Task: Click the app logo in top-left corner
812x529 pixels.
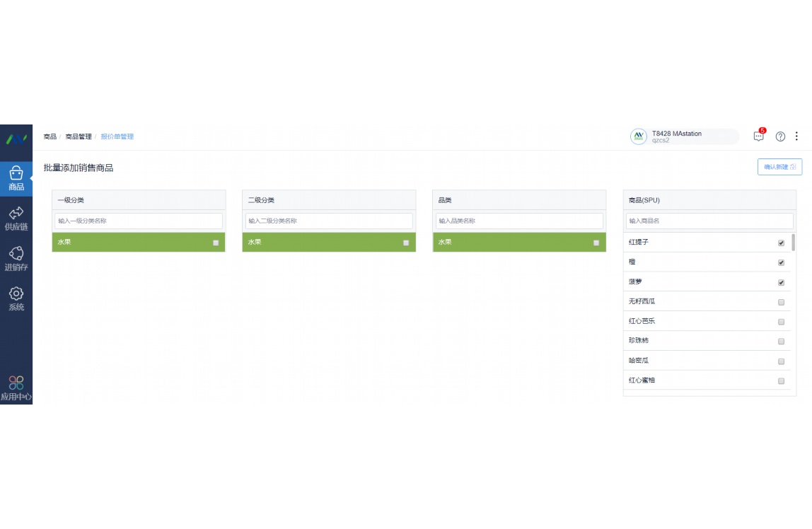Action: tap(16, 139)
